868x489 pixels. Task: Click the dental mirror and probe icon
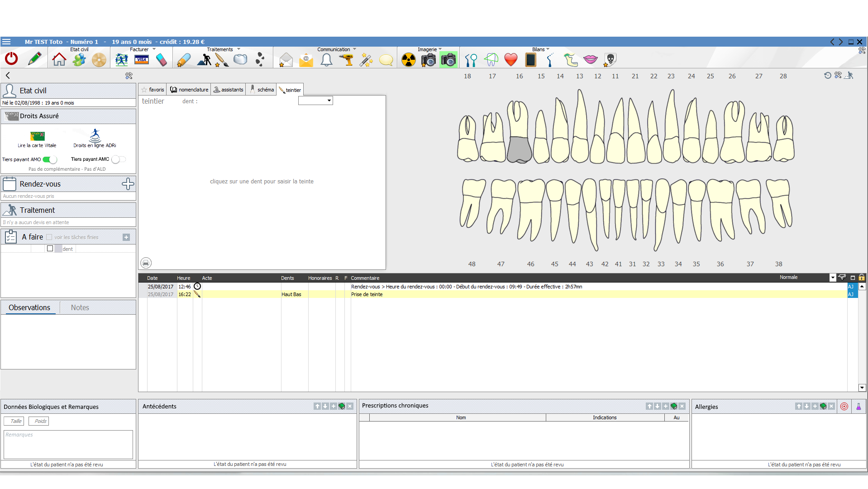click(x=471, y=60)
